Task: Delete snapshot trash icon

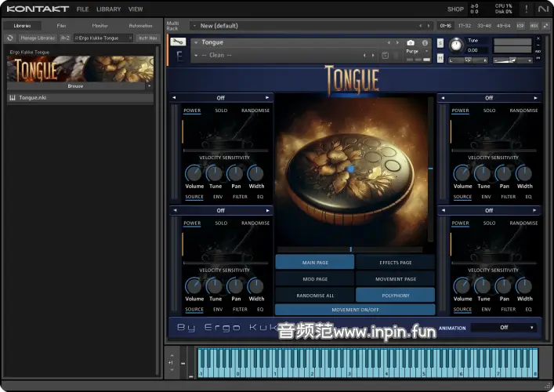Action: point(396,56)
